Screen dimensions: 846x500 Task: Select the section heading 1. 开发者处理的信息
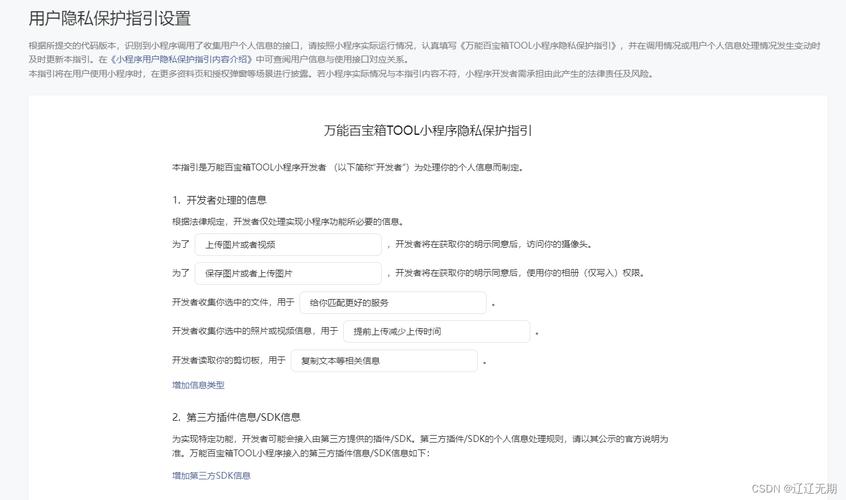pyautogui.click(x=219, y=199)
